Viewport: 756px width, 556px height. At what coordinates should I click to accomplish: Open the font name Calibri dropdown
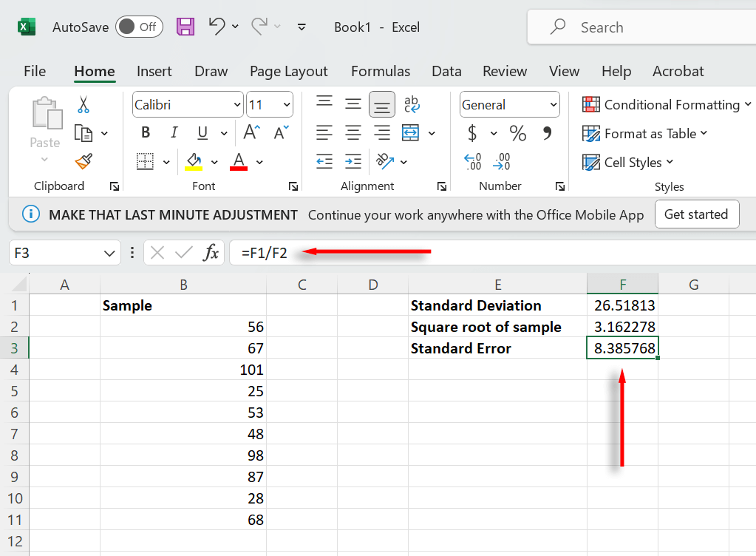tap(236, 105)
